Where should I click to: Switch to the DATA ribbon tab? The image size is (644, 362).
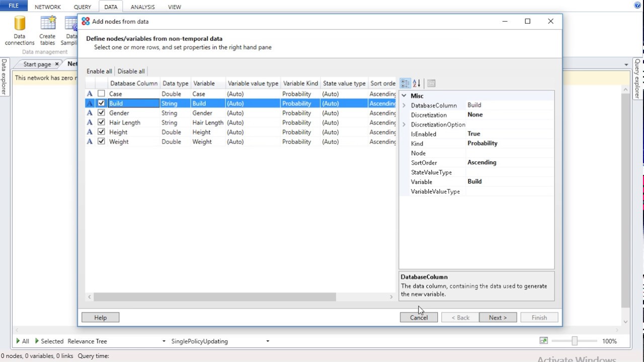(x=111, y=7)
